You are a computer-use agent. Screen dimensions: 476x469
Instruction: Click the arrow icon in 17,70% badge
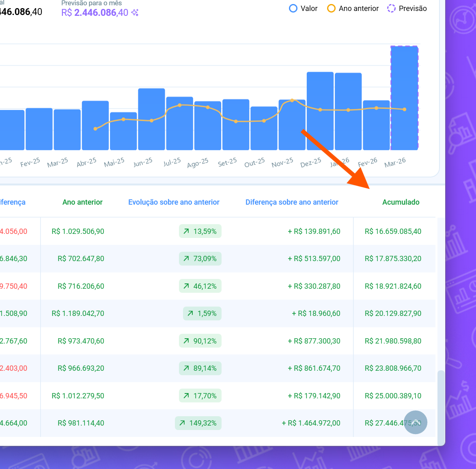pos(186,396)
